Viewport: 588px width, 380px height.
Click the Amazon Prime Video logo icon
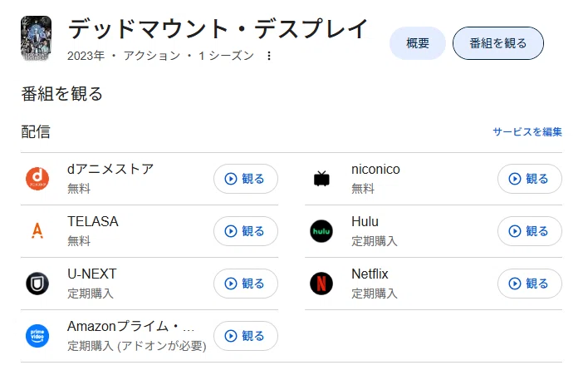37,336
